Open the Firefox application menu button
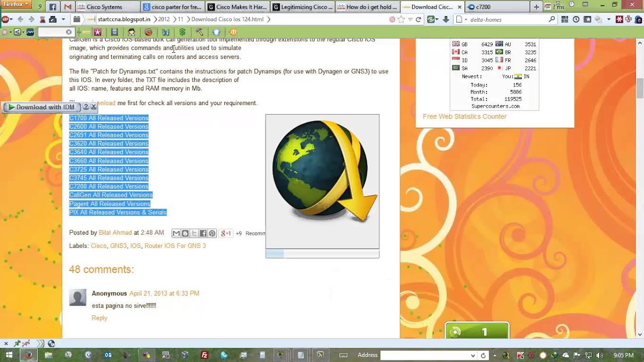This screenshot has width=644, height=362. pos(17,5)
